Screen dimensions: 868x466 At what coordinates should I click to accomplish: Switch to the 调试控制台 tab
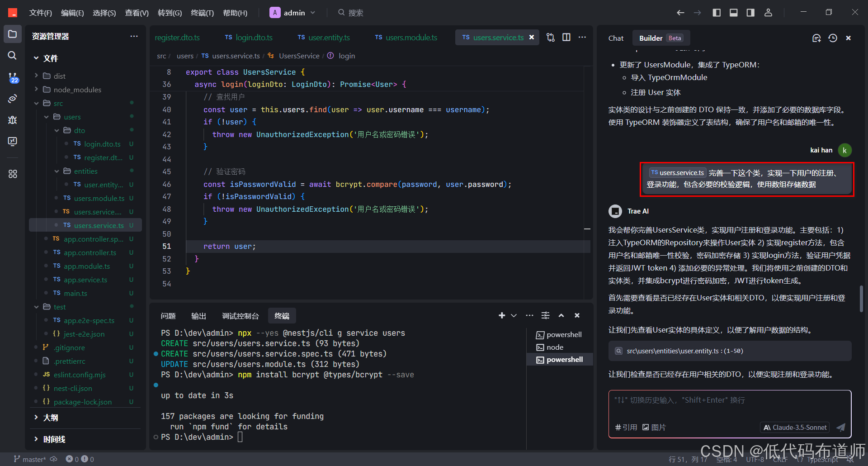point(241,316)
